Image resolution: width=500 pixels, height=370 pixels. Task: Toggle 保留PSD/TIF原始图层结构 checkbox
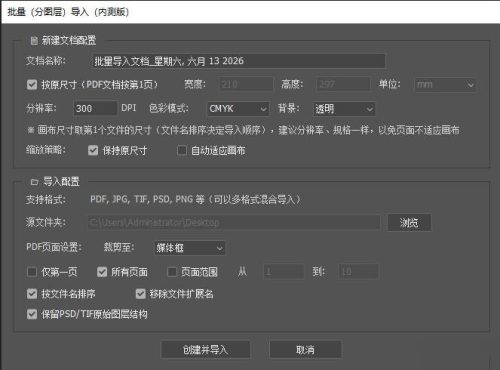coord(32,314)
